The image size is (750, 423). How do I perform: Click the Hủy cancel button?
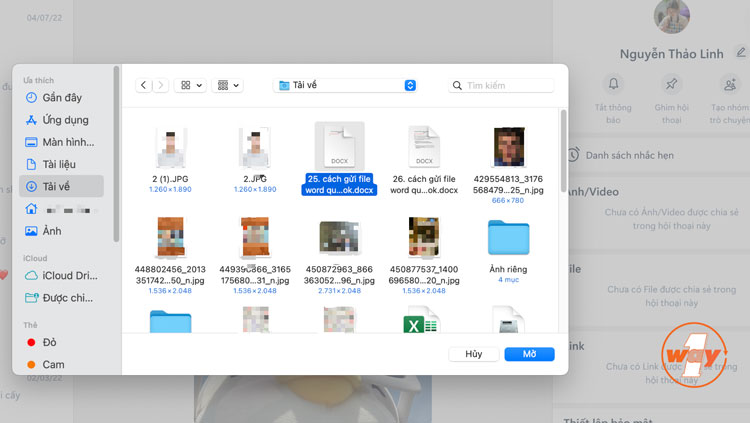point(474,354)
